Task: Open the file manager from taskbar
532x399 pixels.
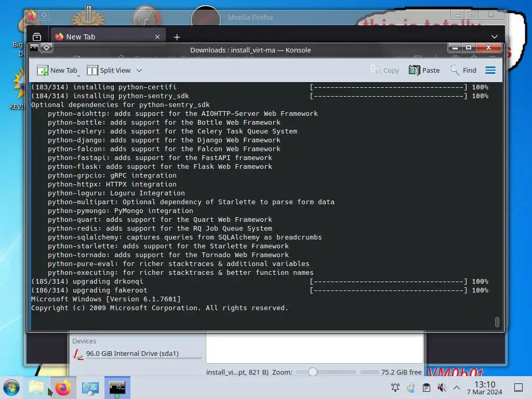Action: point(36,388)
